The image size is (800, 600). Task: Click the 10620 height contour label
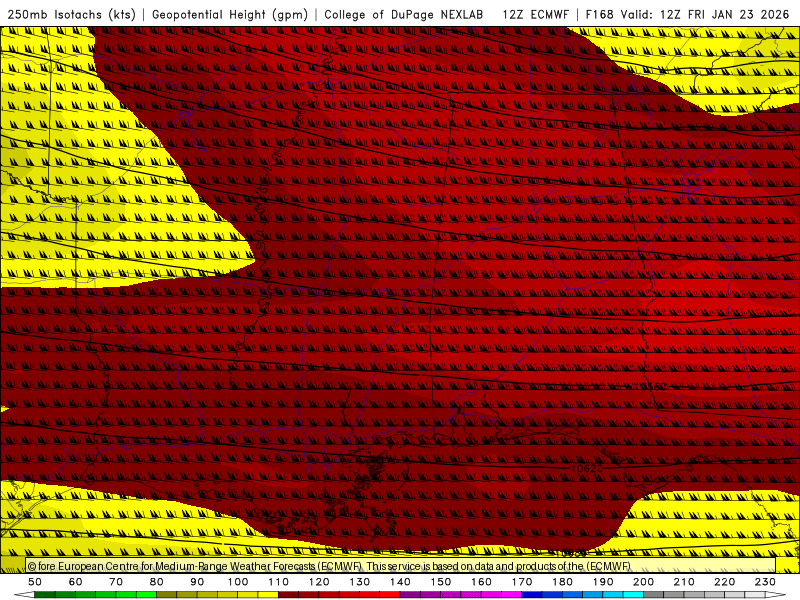coord(587,468)
